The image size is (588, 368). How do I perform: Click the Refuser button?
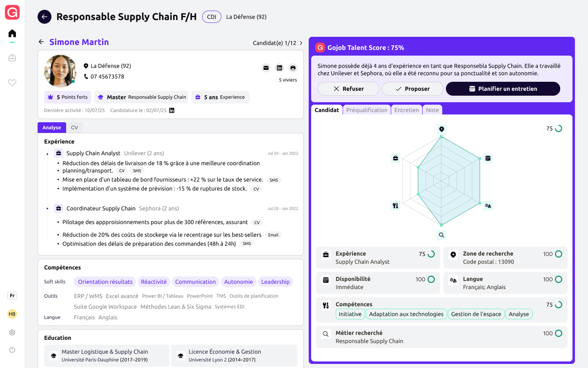pyautogui.click(x=348, y=89)
